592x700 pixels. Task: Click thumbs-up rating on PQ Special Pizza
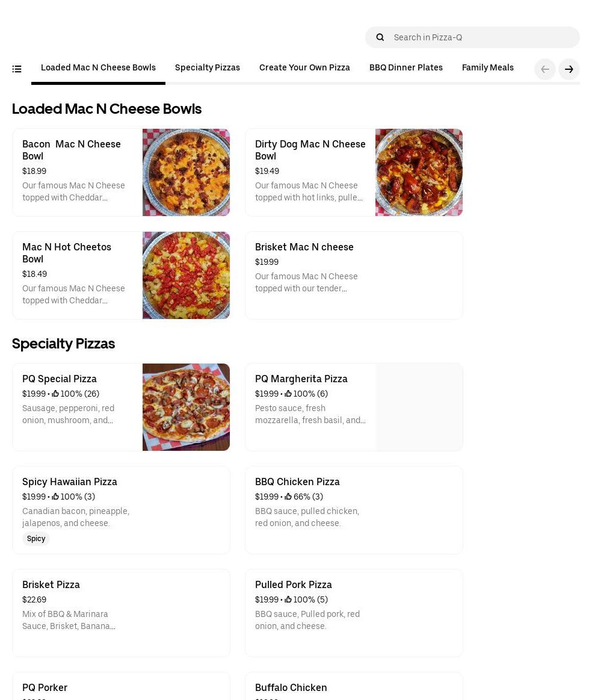click(55, 394)
